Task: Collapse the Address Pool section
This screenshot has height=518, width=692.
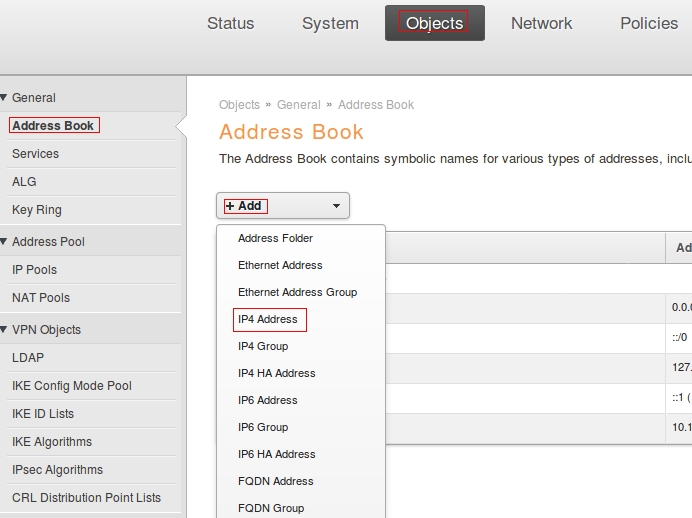Action: pos(47,242)
